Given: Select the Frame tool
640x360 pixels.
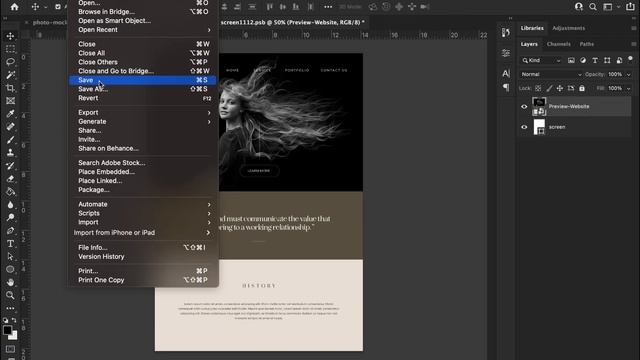Looking at the screenshot, I should 10,101.
